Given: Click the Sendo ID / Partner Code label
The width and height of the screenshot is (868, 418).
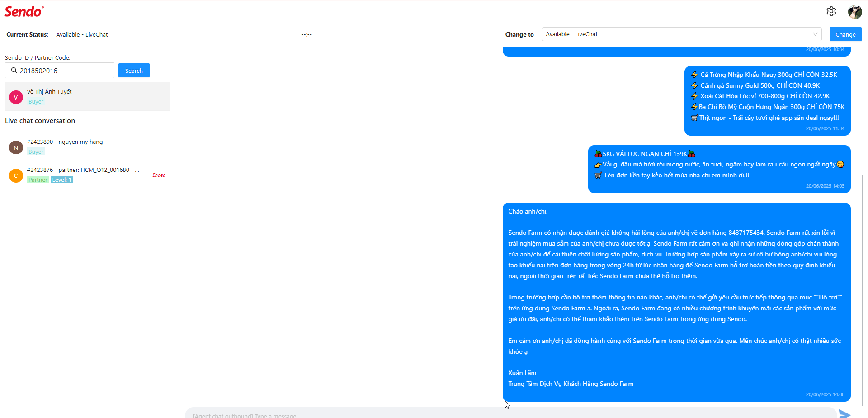Looking at the screenshot, I should (38, 57).
